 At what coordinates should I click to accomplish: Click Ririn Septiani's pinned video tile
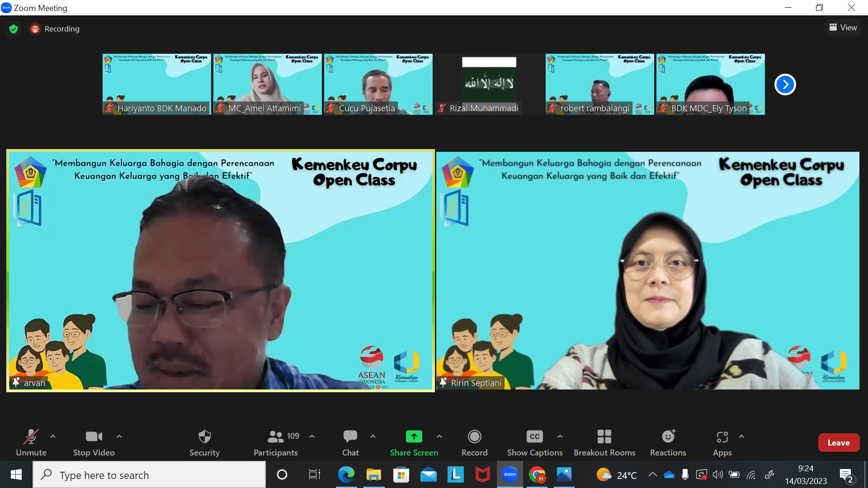(x=648, y=271)
